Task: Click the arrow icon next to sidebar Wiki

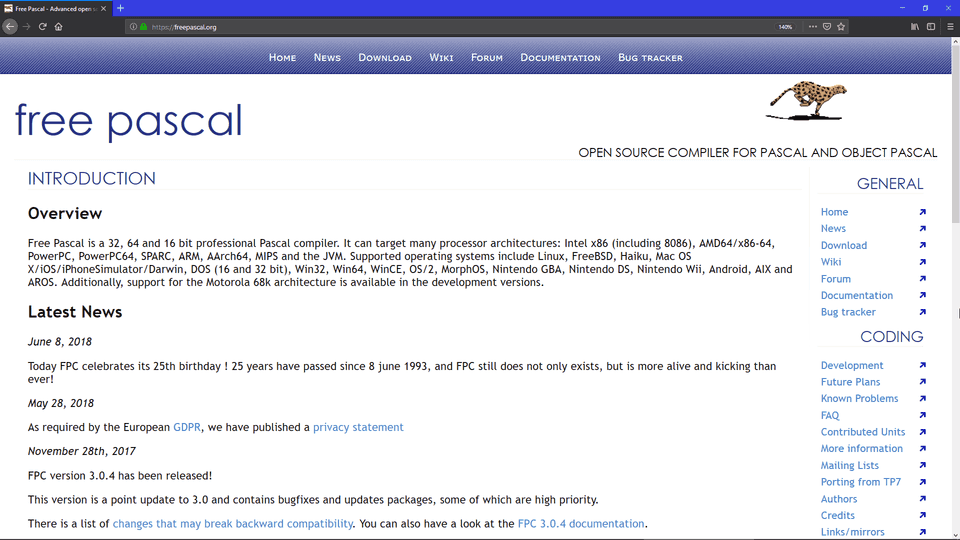Action: 923,262
